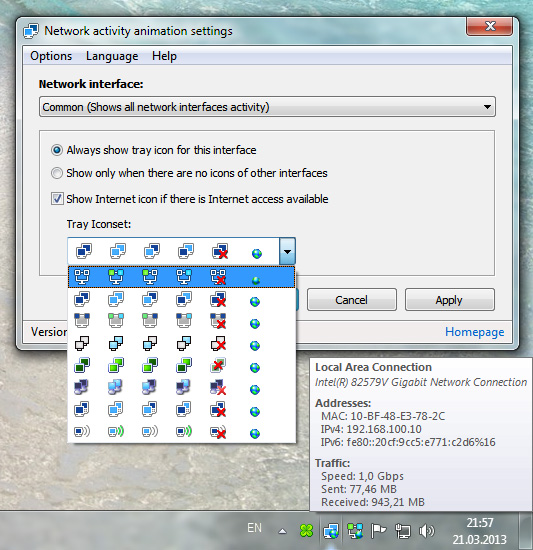Click the 'Local Area Connection' tooltip heading
The image size is (533, 550).
coord(373,367)
